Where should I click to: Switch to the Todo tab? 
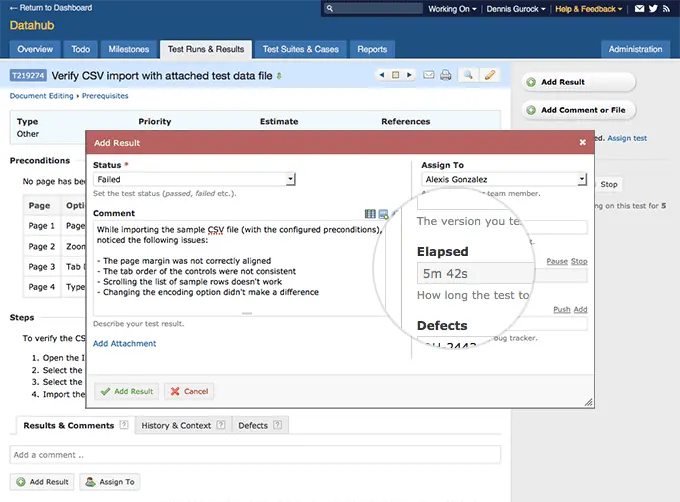coord(81,49)
